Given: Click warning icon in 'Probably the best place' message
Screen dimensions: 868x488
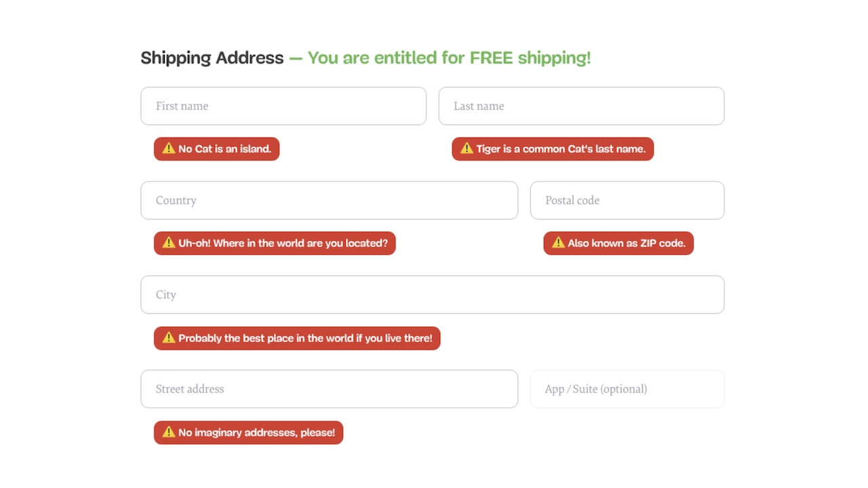Looking at the screenshot, I should click(x=169, y=338).
